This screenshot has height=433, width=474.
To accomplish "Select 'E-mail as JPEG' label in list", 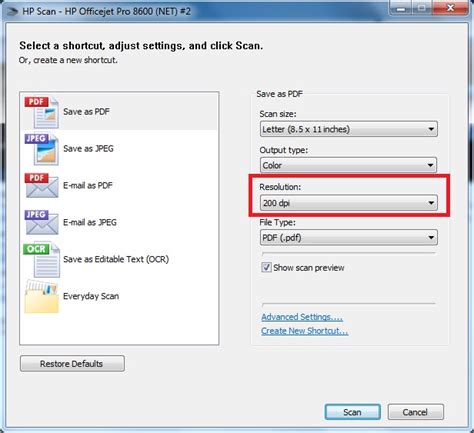I will click(90, 222).
